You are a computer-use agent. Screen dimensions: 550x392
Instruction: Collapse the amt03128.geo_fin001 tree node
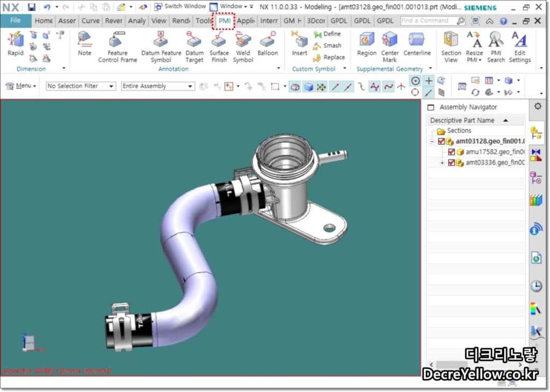(x=432, y=142)
